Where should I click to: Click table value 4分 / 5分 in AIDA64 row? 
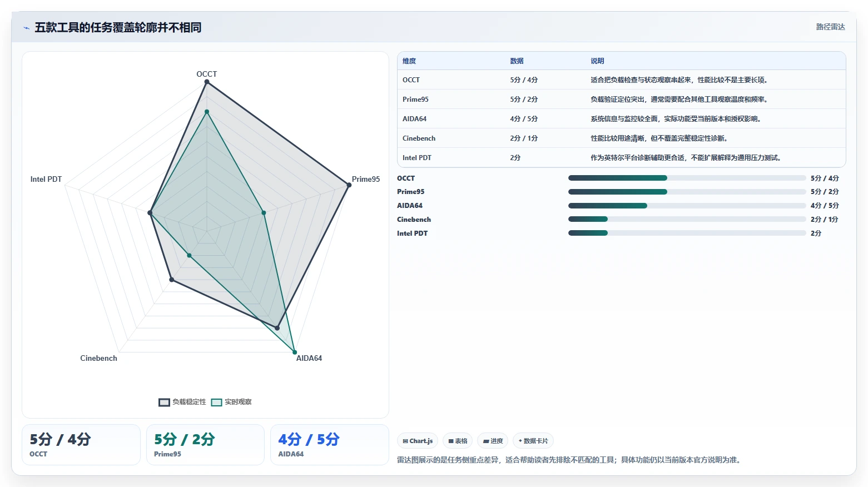(524, 119)
